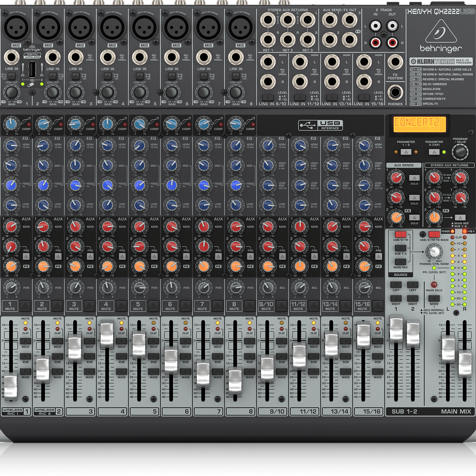Enable LOW CUT on channel 4
476x476 pixels.
click(x=108, y=76)
